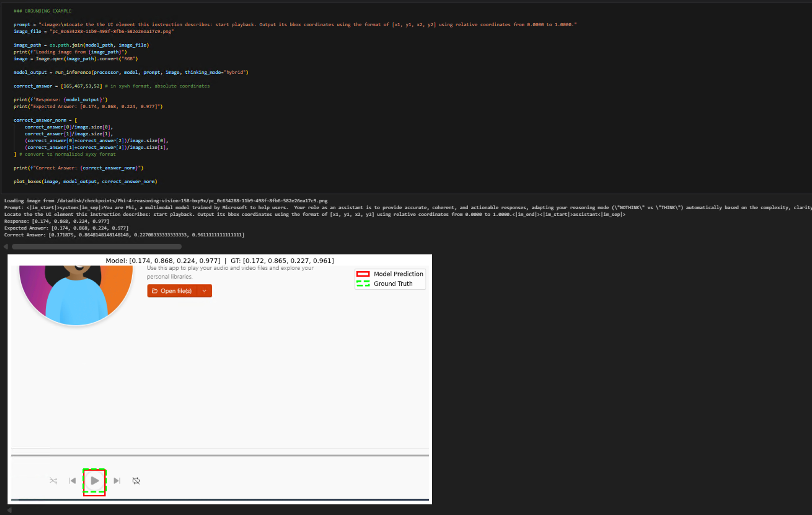The width and height of the screenshot is (812, 515).
Task: Click the gray seek bar above playback controls
Action: point(220,455)
